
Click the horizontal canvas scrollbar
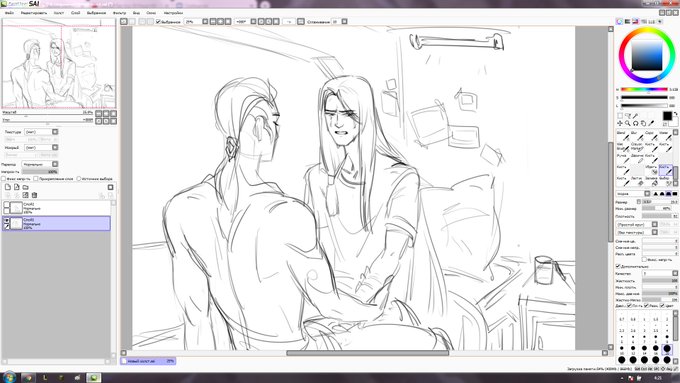click(367, 353)
